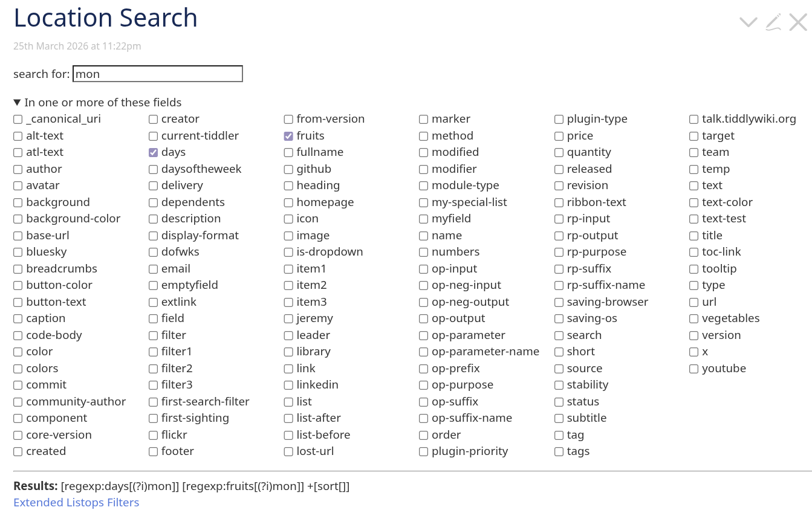Image resolution: width=812 pixels, height=513 pixels.
Task: Enable the plugin-type checkbox
Action: (559, 119)
